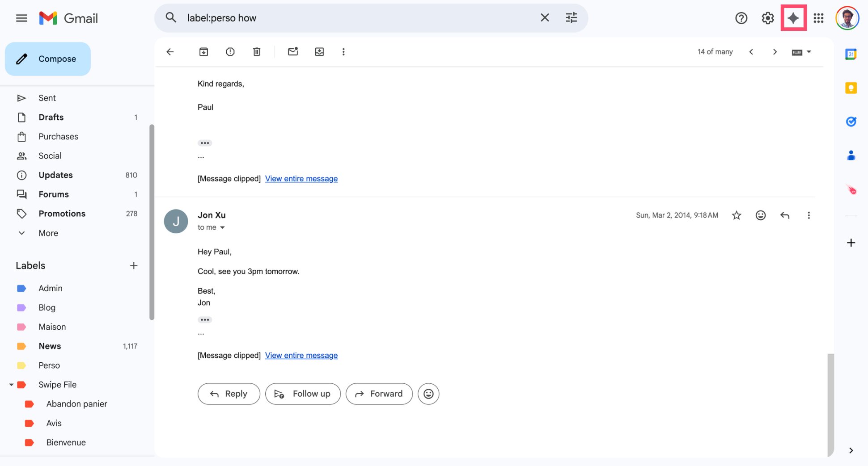Report the conversation as spam
Viewport: 868px width, 466px height.
coord(230,51)
